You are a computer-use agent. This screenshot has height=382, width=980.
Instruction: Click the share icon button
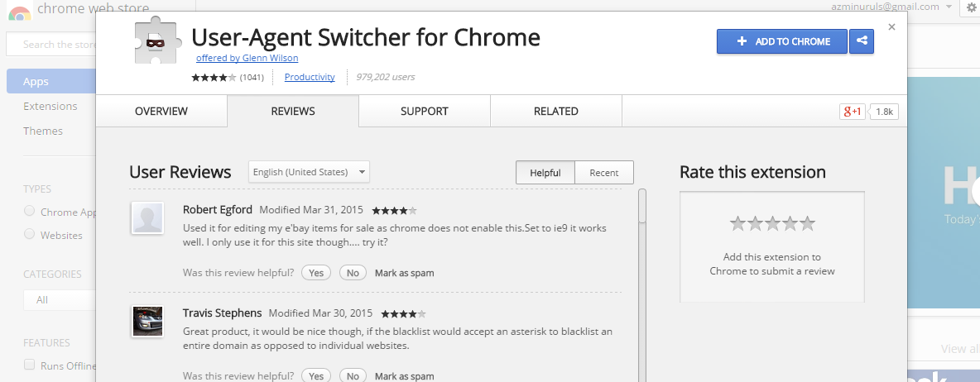(862, 41)
